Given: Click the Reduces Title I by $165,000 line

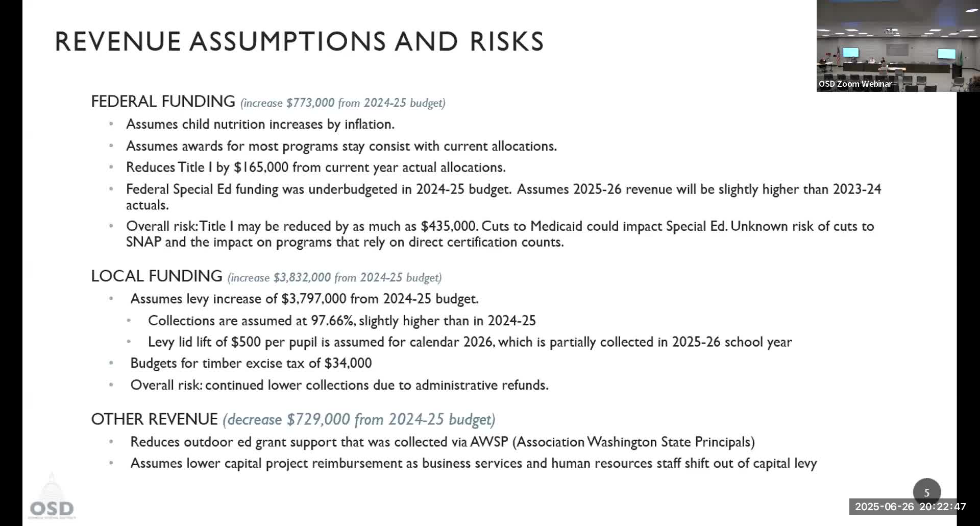Looking at the screenshot, I should point(315,168).
